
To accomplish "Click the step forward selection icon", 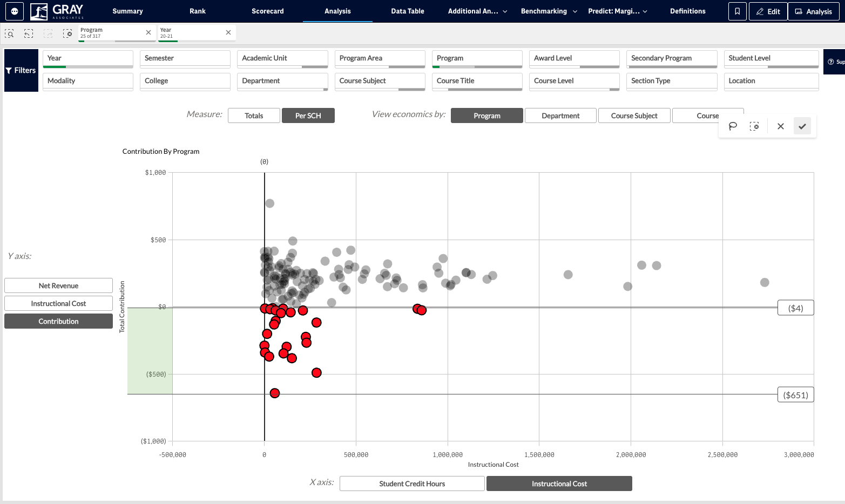I will point(48,33).
